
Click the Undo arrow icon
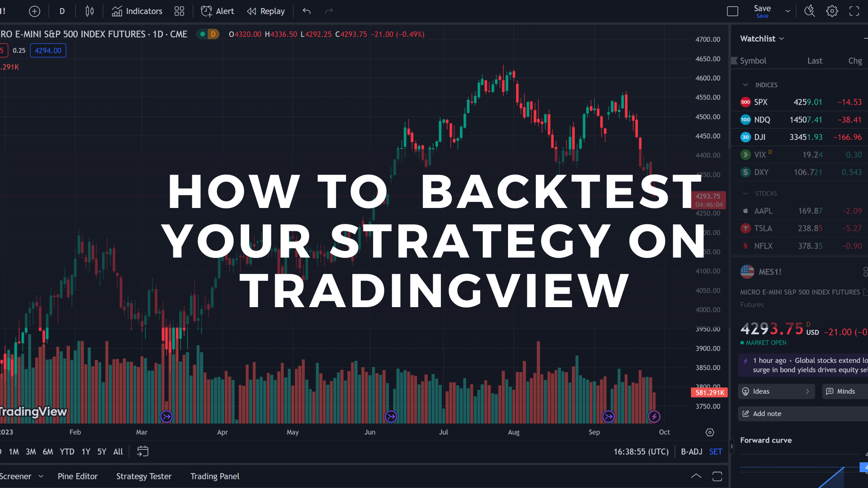click(307, 11)
